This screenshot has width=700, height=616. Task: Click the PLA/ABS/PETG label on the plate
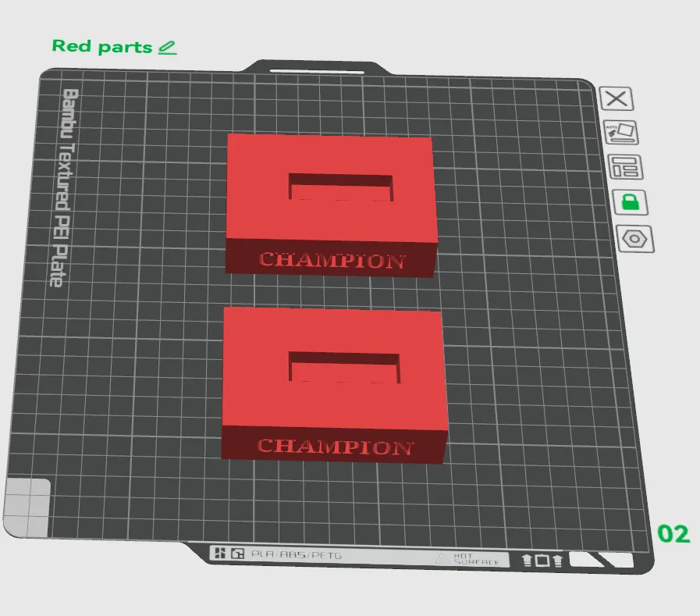[296, 555]
